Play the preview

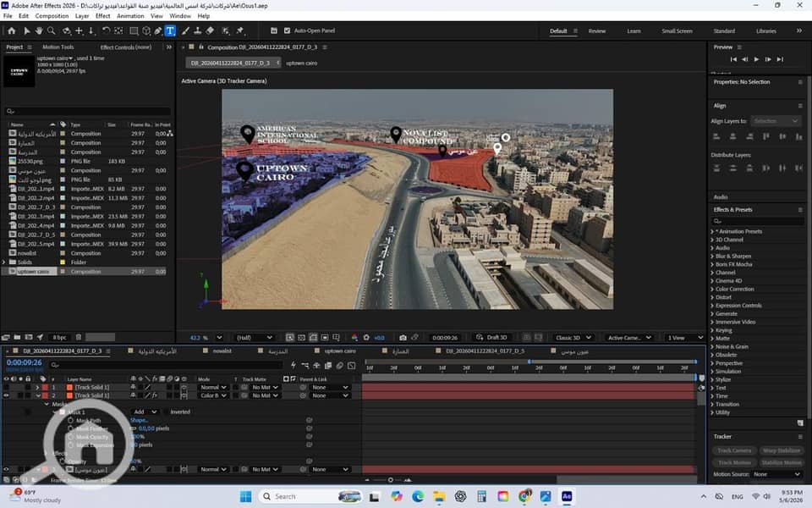tap(756, 59)
